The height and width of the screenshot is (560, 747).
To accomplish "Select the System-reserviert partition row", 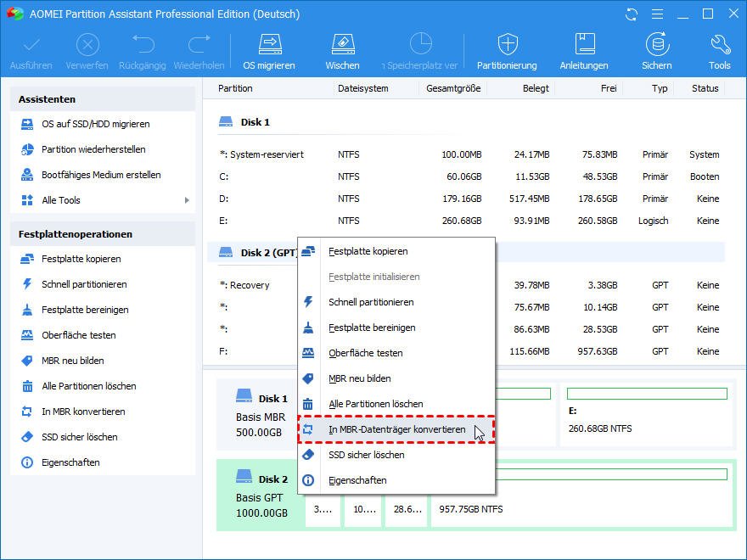I will [466, 154].
